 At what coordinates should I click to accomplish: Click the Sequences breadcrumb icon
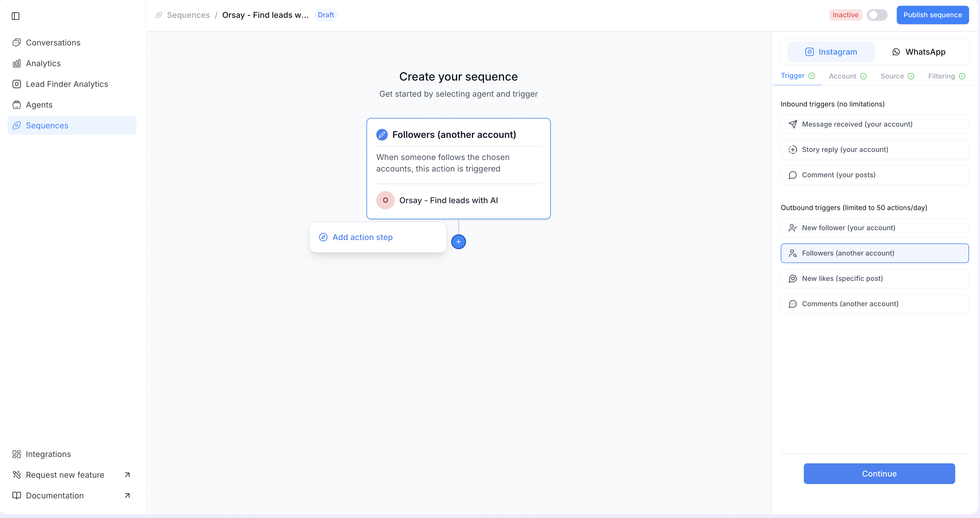(x=159, y=15)
